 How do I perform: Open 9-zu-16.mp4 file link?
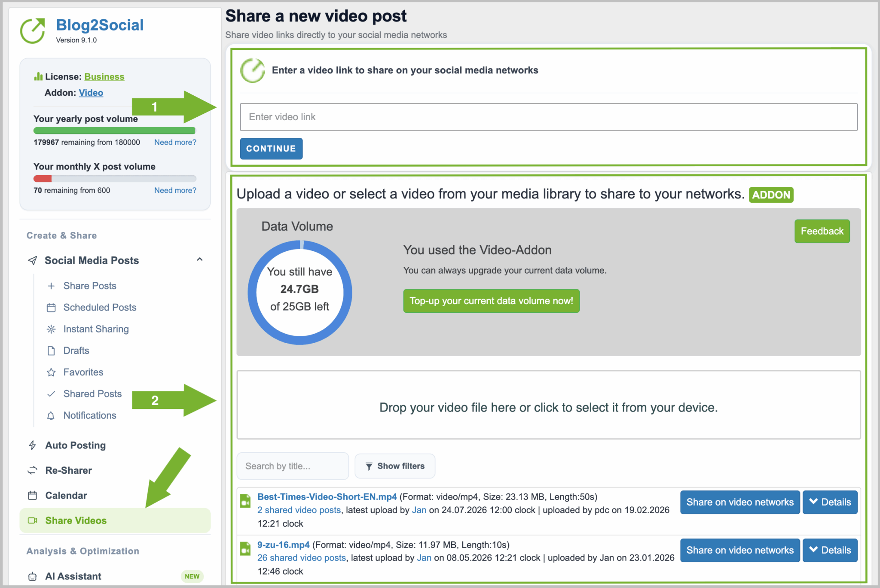(x=284, y=545)
